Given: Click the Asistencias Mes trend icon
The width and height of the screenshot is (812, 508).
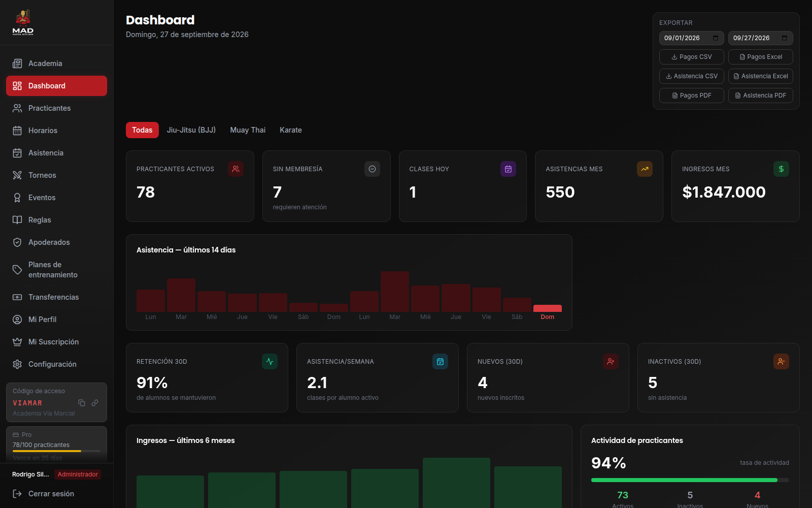Looking at the screenshot, I should tap(645, 169).
